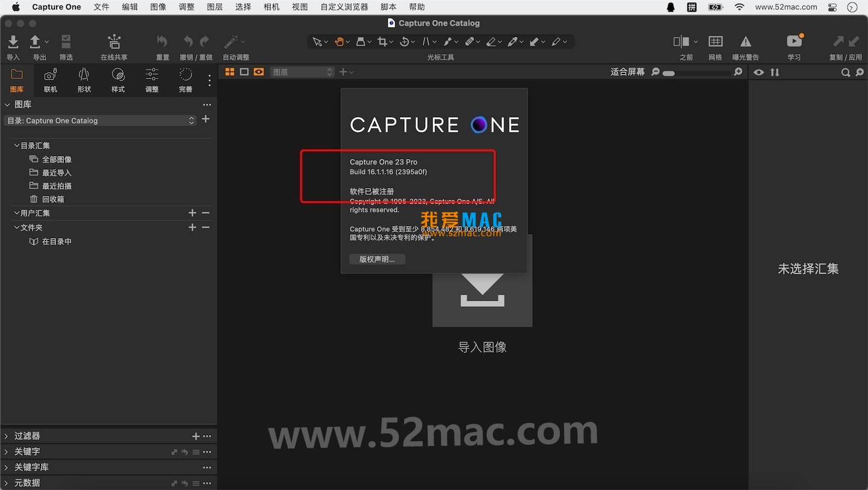Screen dimensions: 868x490
Task: Select the Spot Removal (heal) tool
Action: click(x=470, y=41)
